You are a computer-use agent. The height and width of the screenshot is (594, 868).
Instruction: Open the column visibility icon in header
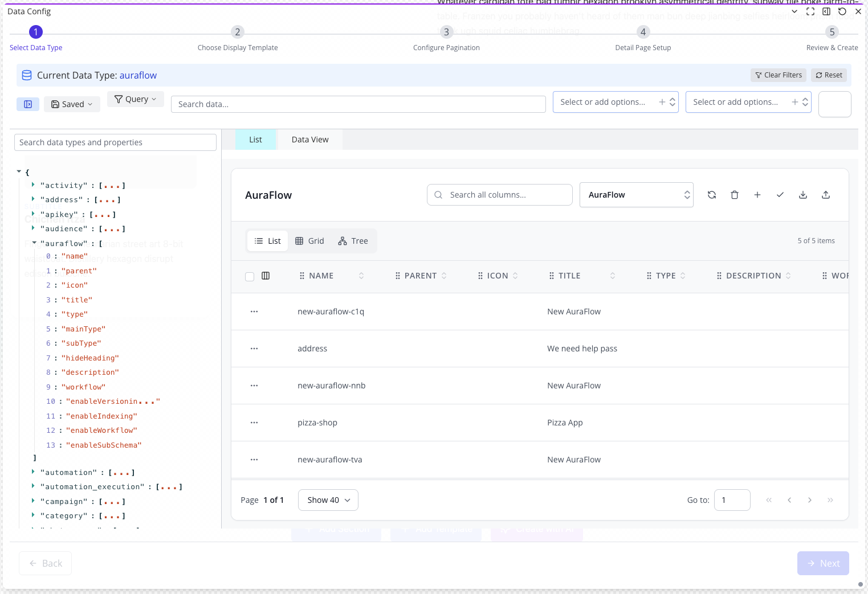(x=266, y=276)
